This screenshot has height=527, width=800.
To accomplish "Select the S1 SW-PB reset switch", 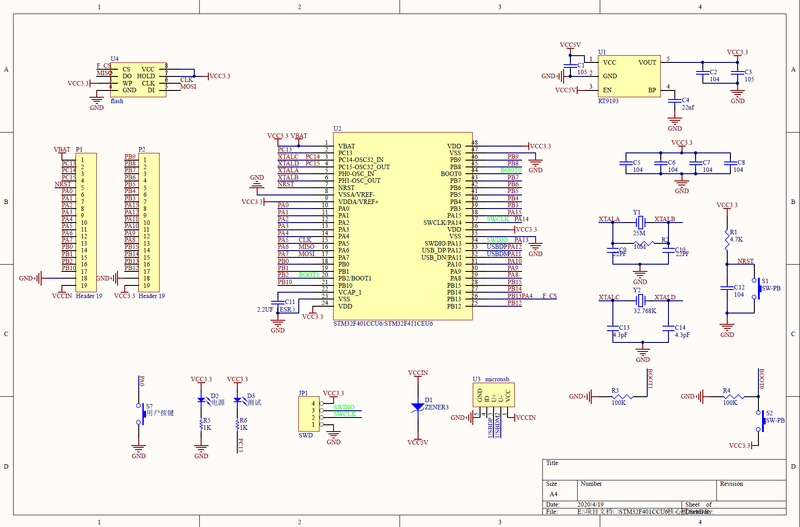I will click(756, 289).
